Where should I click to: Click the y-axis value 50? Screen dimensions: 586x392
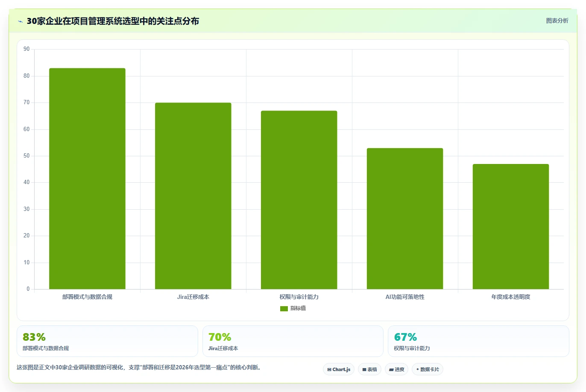pos(26,156)
